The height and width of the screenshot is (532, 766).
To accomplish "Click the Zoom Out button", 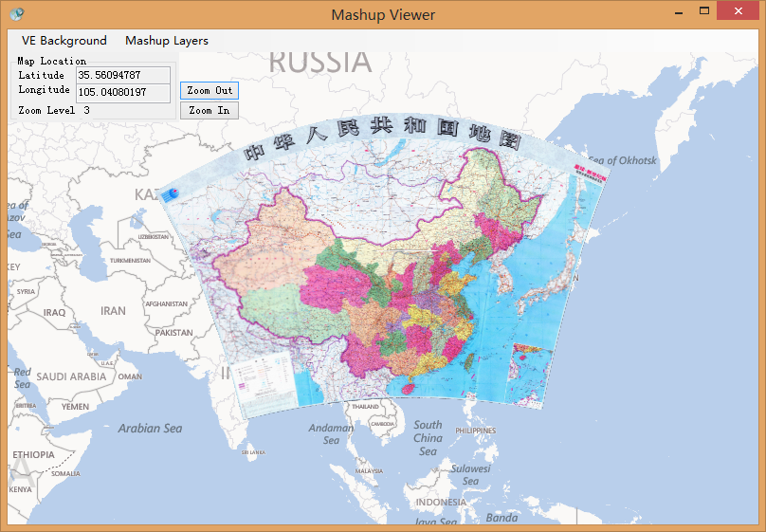I will coord(210,90).
